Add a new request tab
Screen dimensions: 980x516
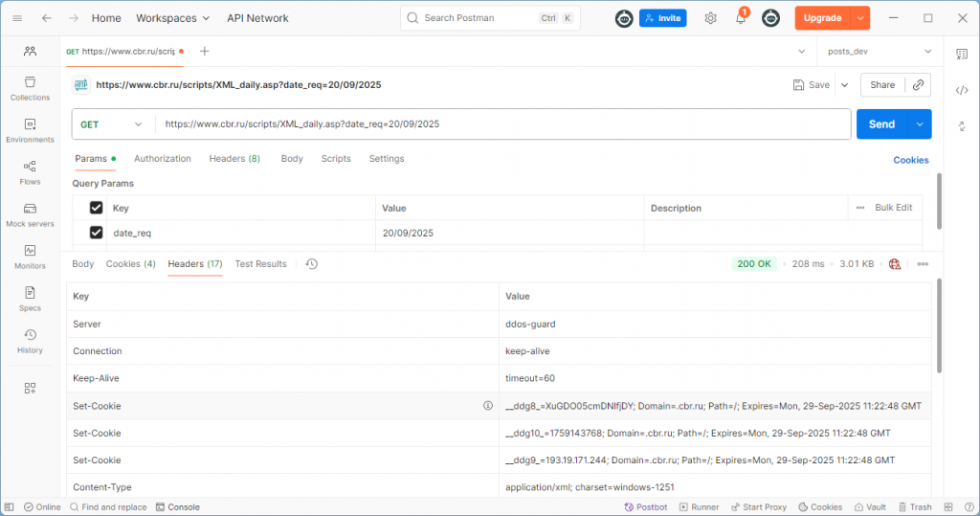point(205,52)
